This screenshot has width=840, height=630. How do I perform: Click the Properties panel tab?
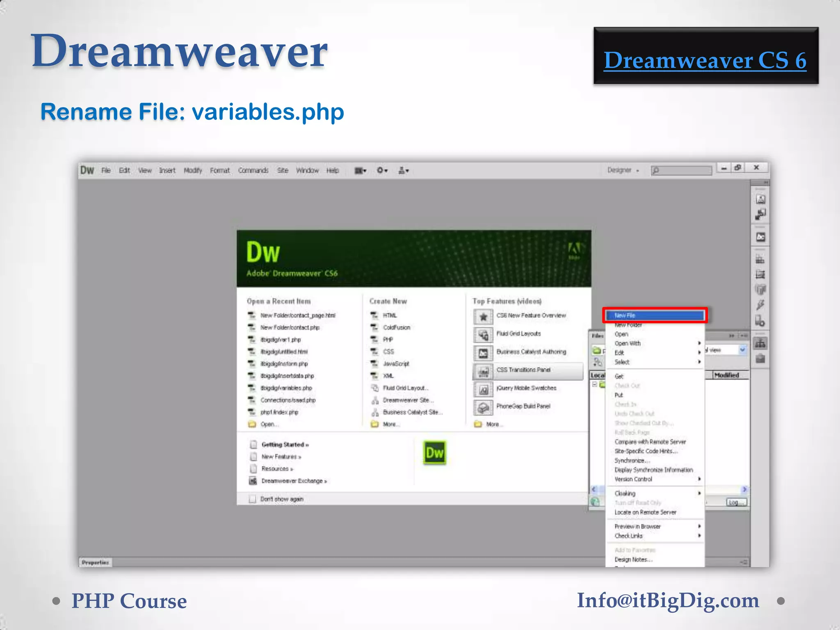(95, 562)
